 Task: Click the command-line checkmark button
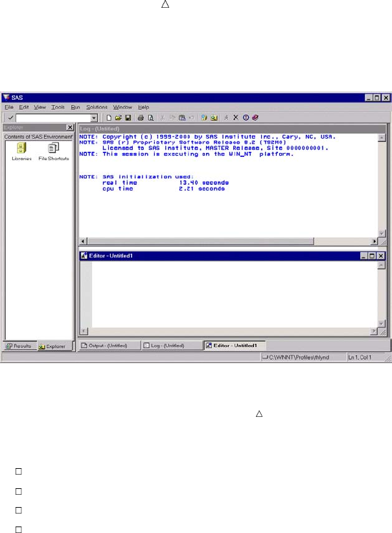(10, 117)
